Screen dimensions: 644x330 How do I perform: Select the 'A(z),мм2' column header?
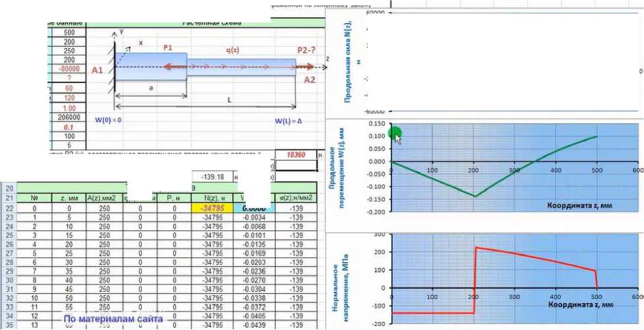pos(104,198)
